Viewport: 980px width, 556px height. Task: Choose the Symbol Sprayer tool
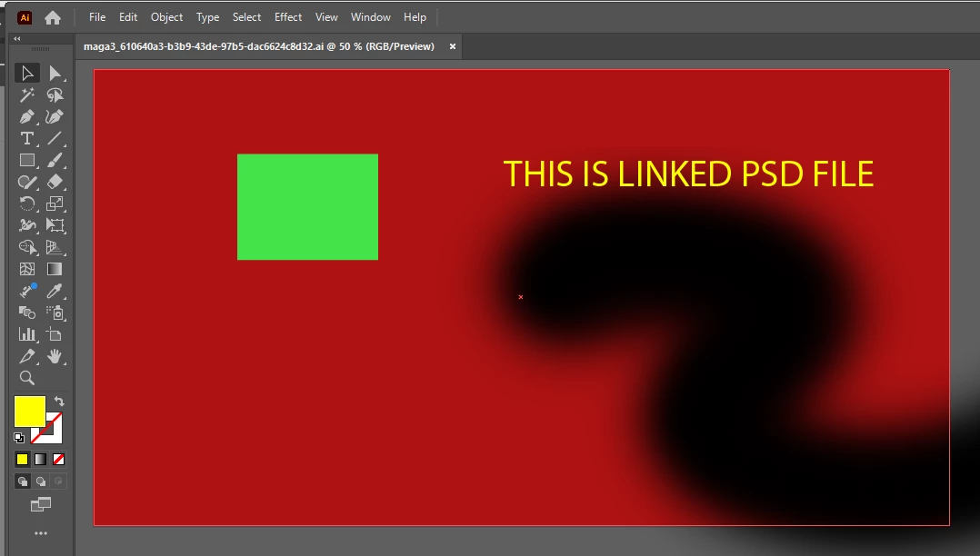(55, 313)
